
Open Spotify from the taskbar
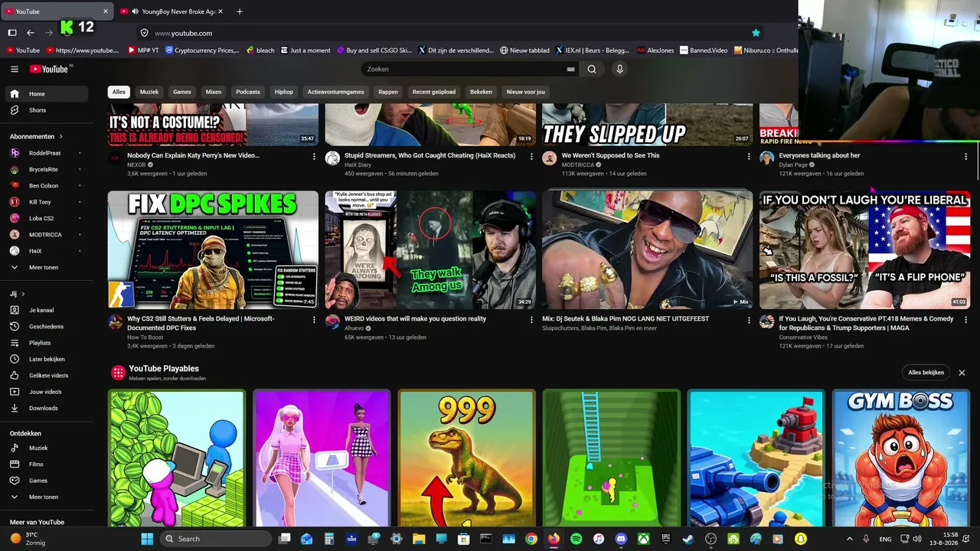(576, 539)
